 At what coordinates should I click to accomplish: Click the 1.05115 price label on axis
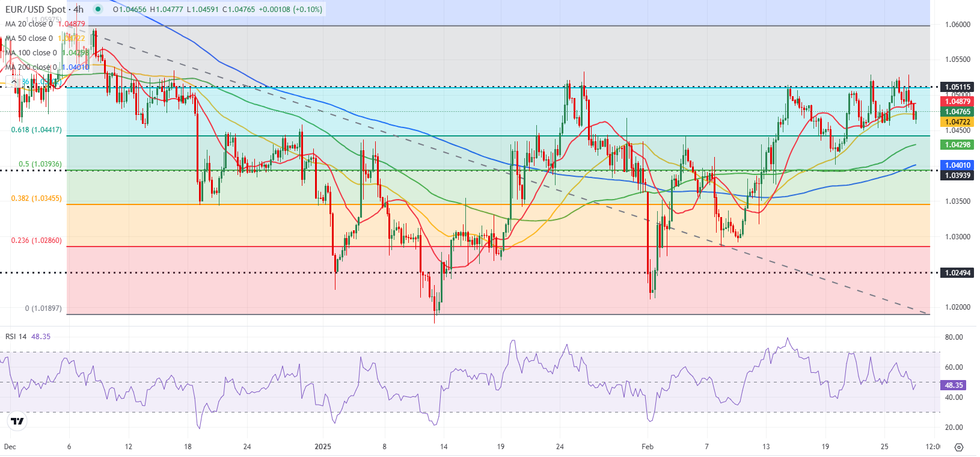pyautogui.click(x=957, y=87)
